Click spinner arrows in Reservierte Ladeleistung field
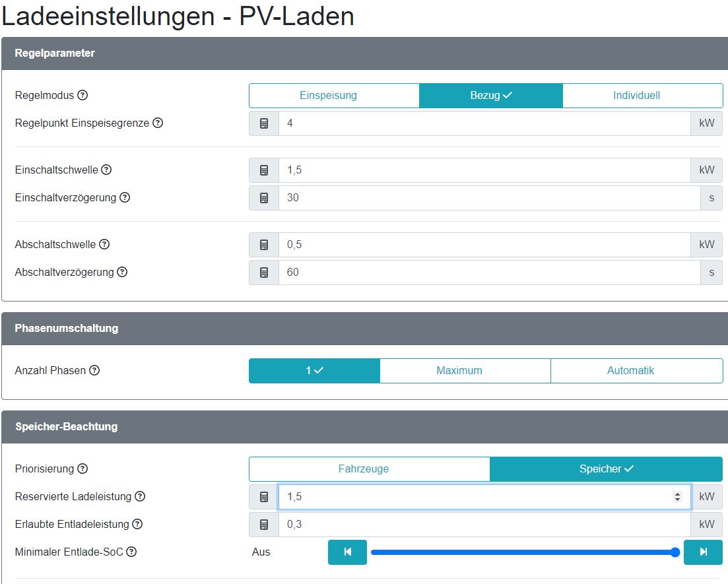This screenshot has height=584, width=728. click(677, 497)
